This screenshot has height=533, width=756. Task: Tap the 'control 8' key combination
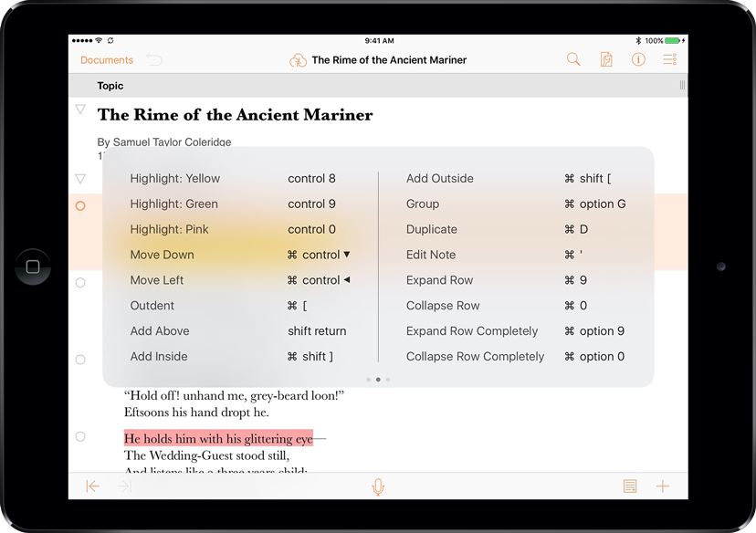[x=311, y=178]
